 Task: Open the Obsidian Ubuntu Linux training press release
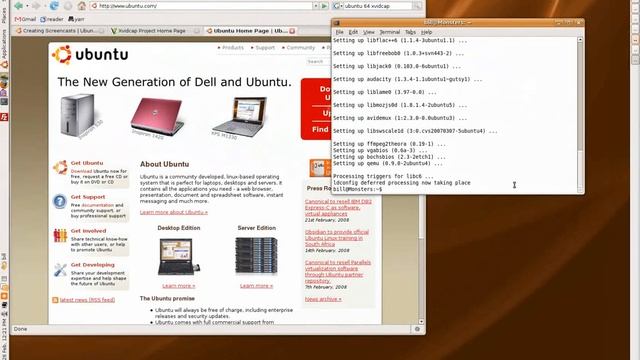click(x=337, y=238)
